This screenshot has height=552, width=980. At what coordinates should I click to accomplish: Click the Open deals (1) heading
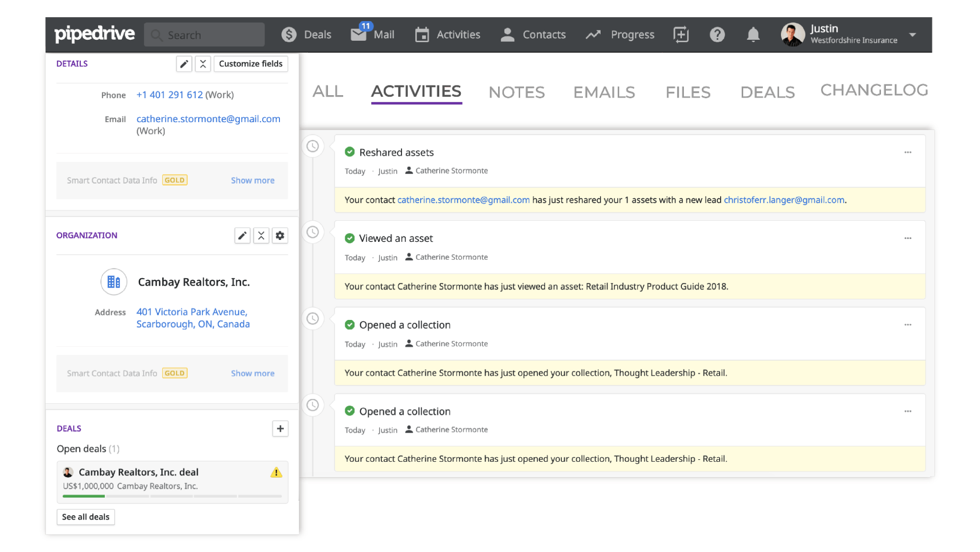pos(88,449)
